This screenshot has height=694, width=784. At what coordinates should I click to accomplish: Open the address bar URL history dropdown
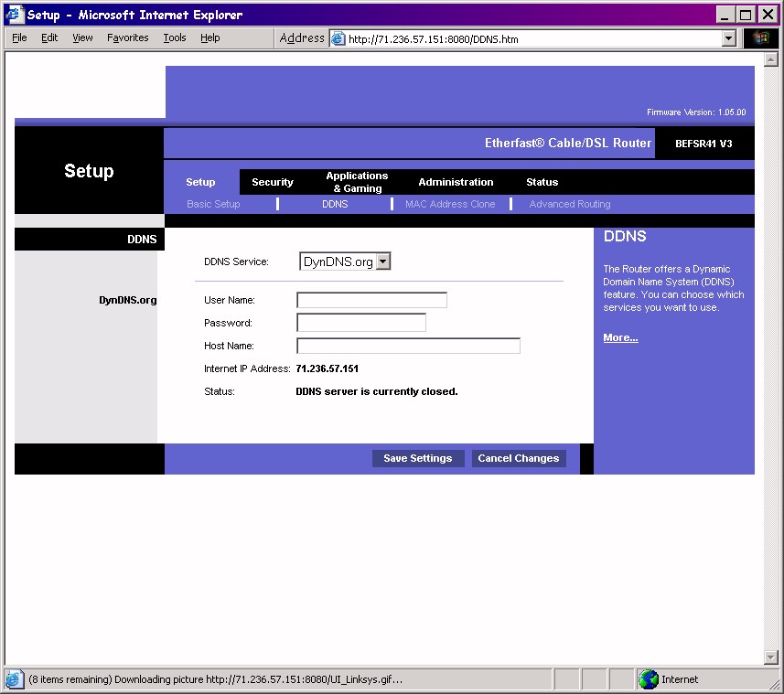tap(729, 38)
